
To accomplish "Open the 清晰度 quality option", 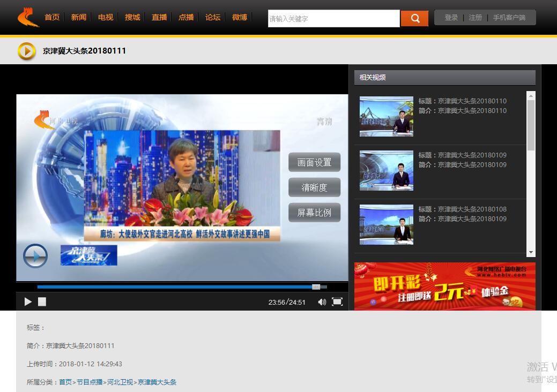I will pyautogui.click(x=314, y=187).
